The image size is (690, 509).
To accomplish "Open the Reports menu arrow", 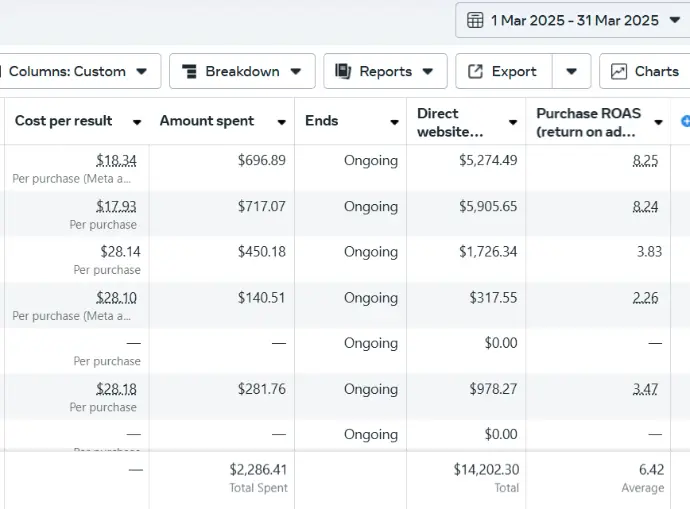I will tap(428, 71).
